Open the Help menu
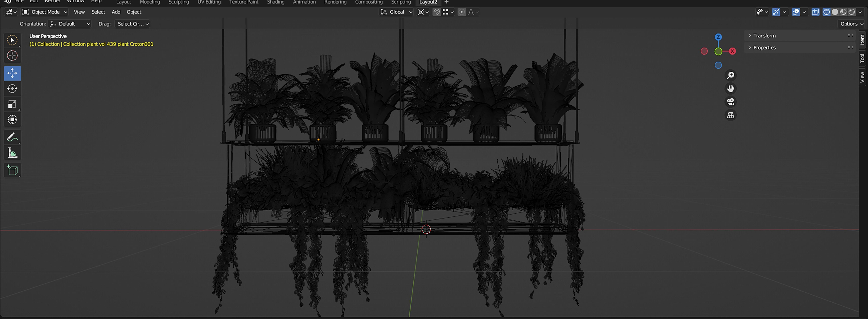Image resolution: width=868 pixels, height=319 pixels. coord(96,1)
